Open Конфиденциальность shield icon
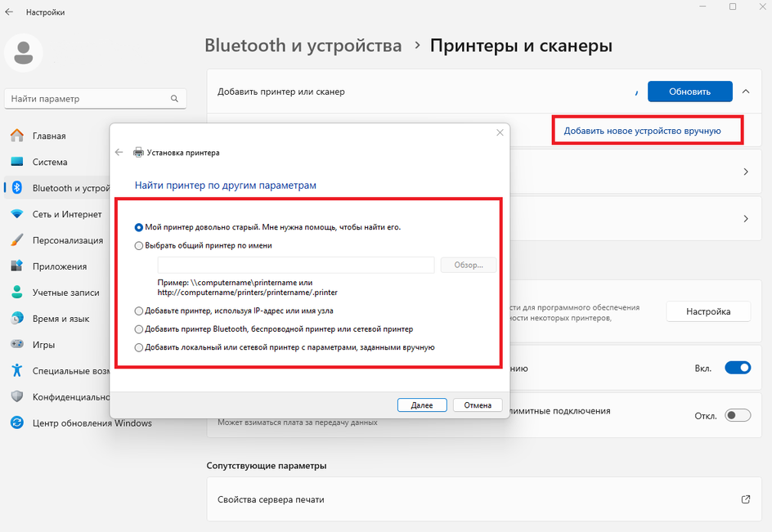Screen dimensions: 772x532 click(17, 396)
